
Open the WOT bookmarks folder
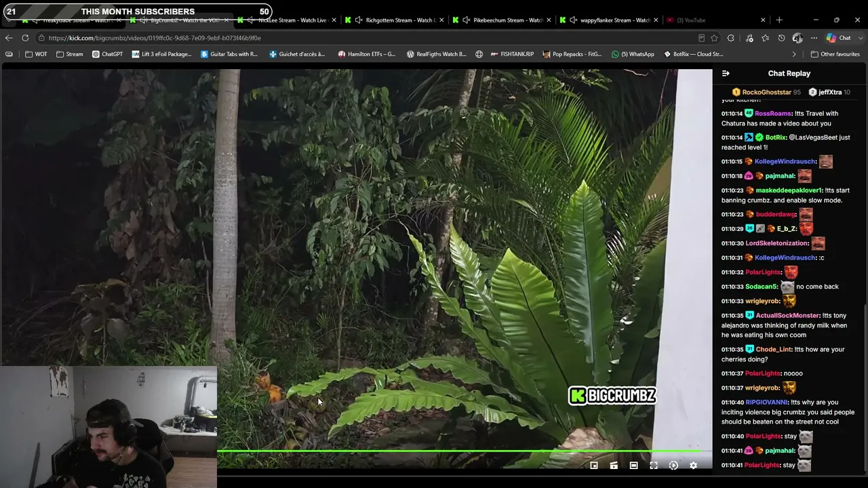pyautogui.click(x=36, y=54)
